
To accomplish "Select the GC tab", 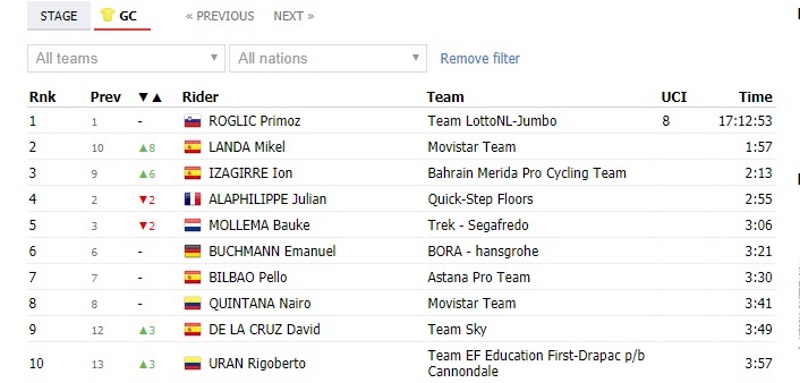I will (122, 16).
